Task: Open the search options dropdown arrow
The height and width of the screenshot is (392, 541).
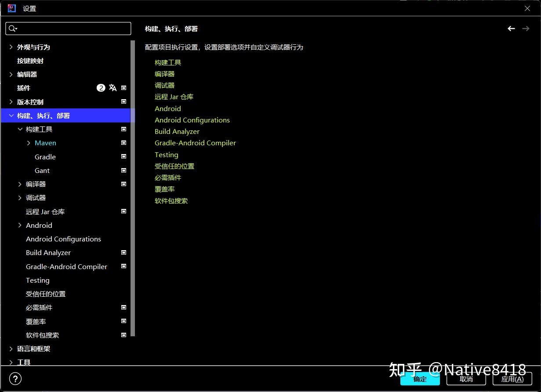Action: click(17, 28)
